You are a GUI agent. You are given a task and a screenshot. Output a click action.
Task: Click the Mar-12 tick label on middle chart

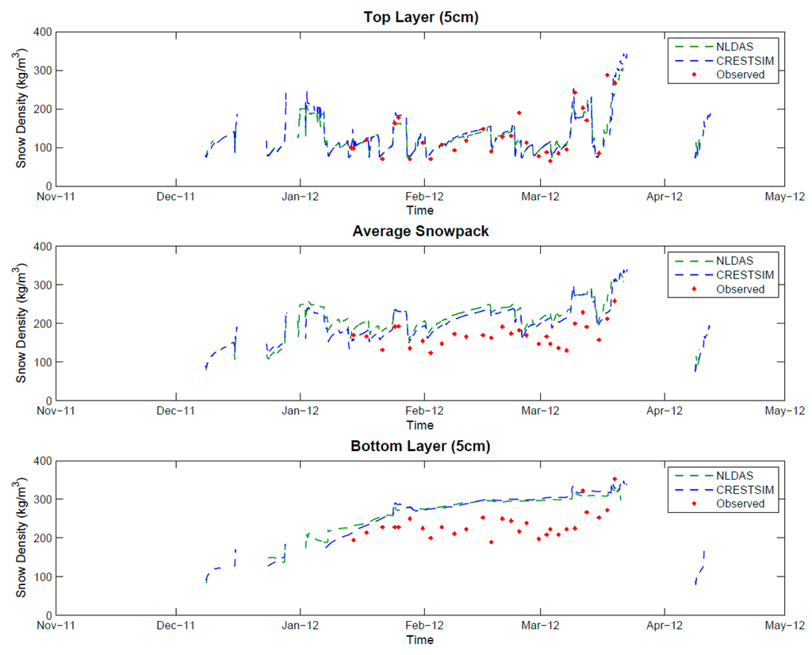541,411
